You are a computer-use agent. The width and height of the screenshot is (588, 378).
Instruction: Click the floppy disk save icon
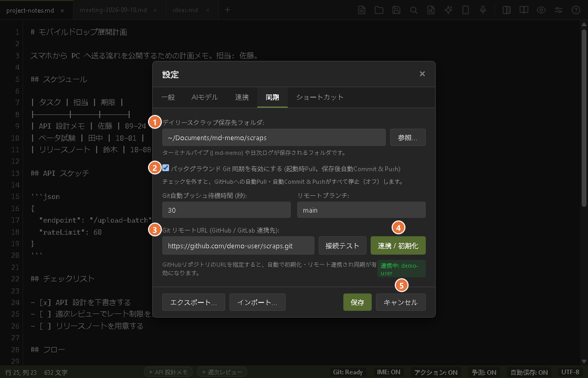click(396, 10)
